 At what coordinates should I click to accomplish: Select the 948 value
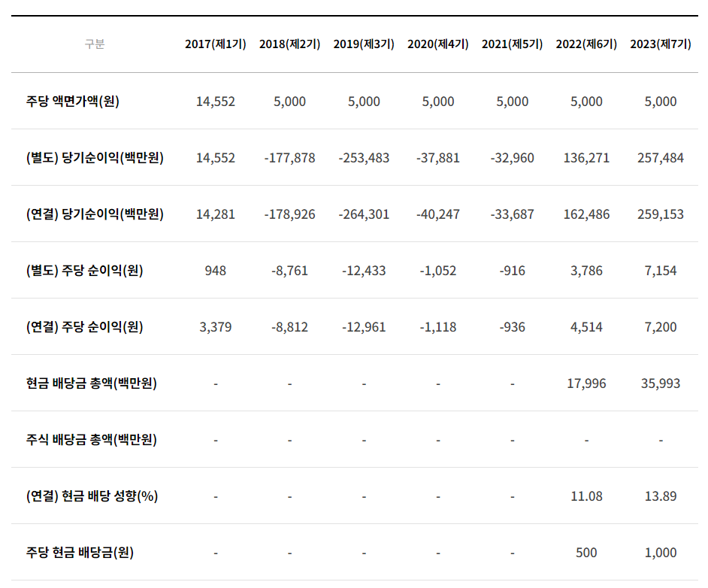[216, 271]
